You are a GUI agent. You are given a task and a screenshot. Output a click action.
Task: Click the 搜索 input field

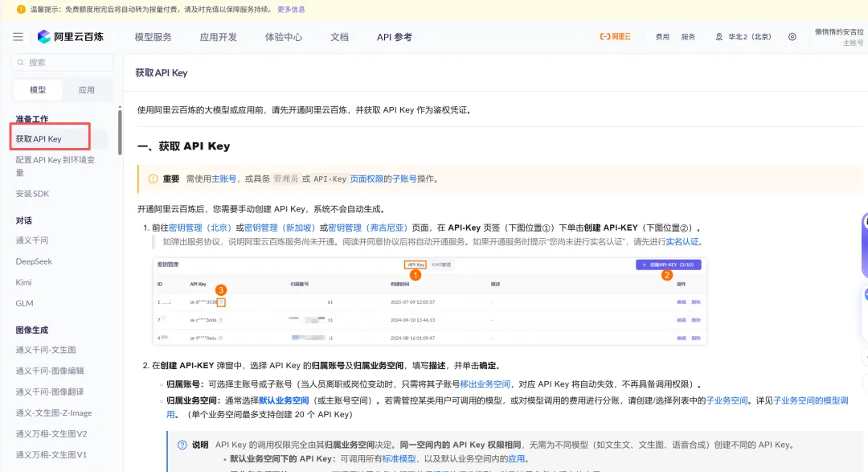coord(62,63)
